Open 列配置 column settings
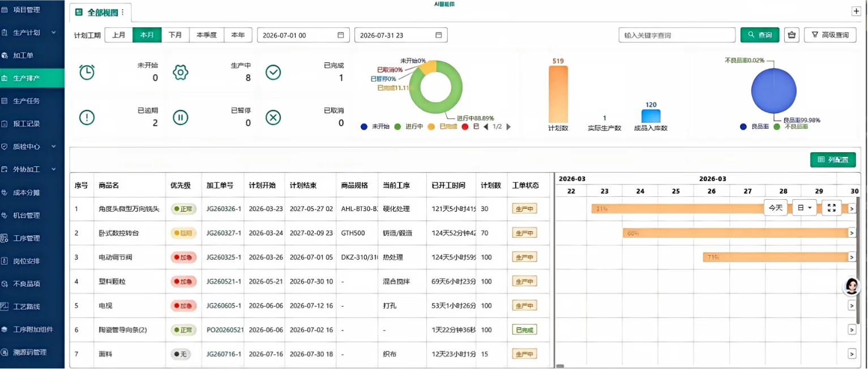This screenshot has height=369, width=868. (833, 160)
